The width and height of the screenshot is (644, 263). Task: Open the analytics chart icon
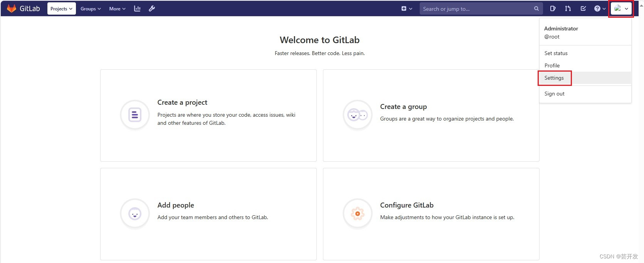(x=137, y=8)
